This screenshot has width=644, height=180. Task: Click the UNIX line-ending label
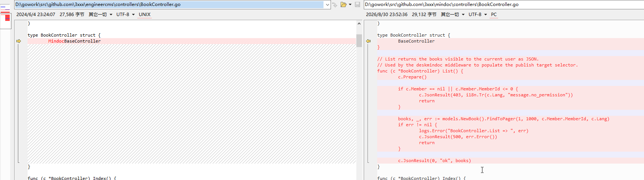click(145, 15)
